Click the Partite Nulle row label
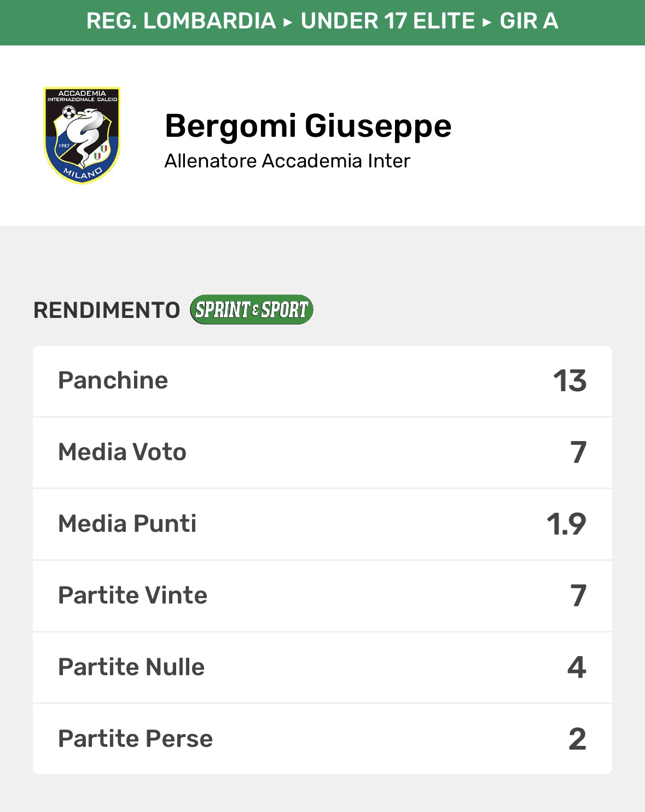The height and width of the screenshot is (812, 645). (131, 667)
